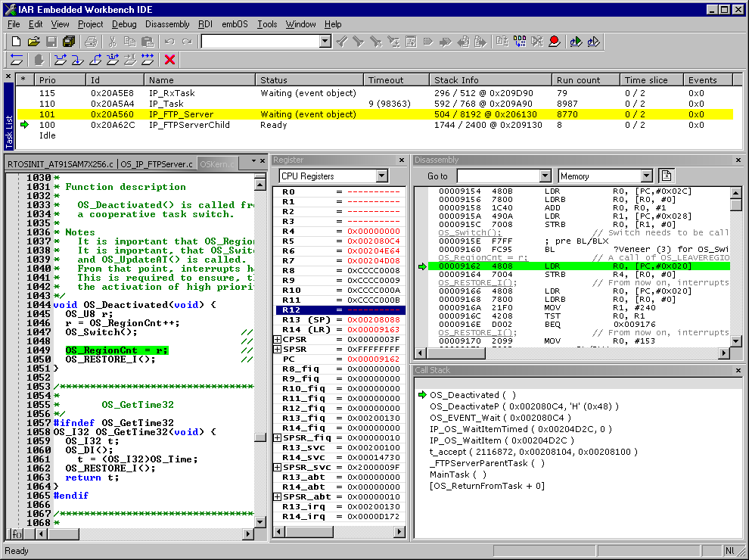Open the toolbar quick search dropdown arrow
Screen dimensions: 749x560
pos(325,42)
